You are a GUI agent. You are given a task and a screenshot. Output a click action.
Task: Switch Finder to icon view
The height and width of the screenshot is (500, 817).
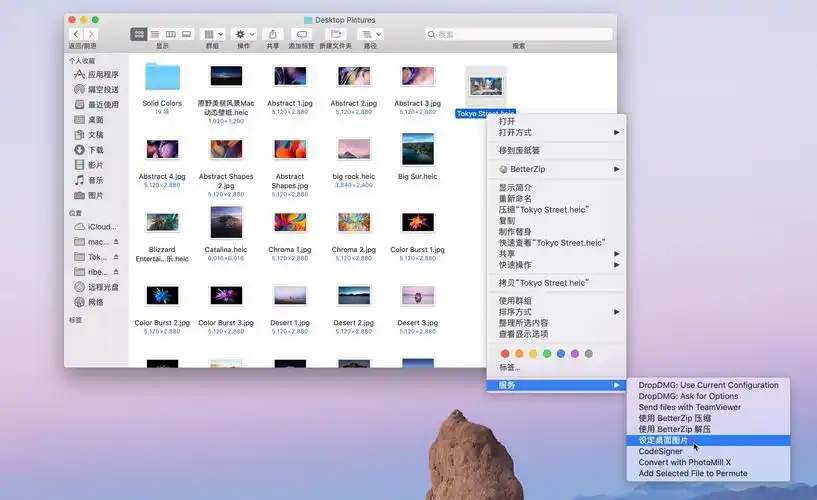click(139, 34)
